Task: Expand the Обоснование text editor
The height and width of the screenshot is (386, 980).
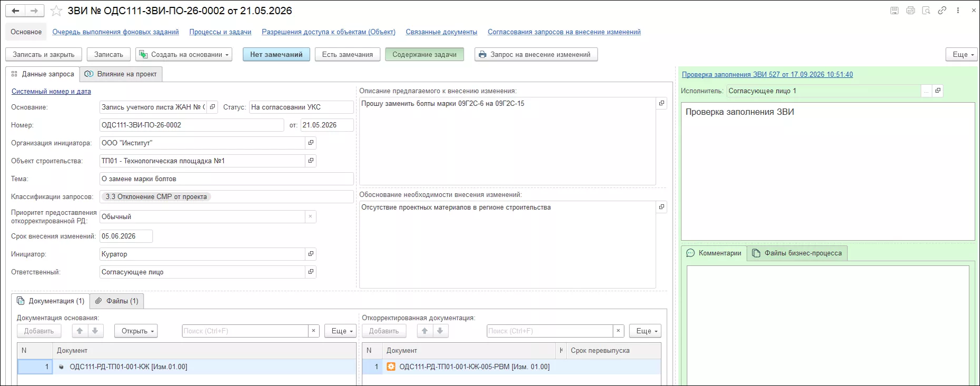Action: (661, 207)
